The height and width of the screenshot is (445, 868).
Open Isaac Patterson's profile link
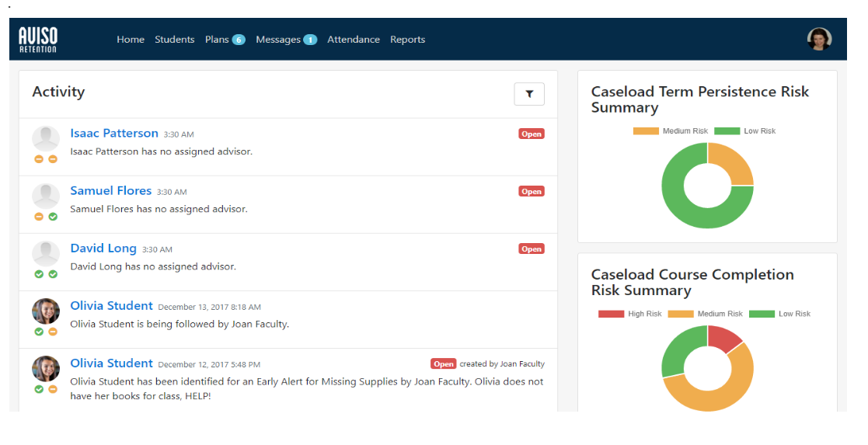click(x=114, y=134)
